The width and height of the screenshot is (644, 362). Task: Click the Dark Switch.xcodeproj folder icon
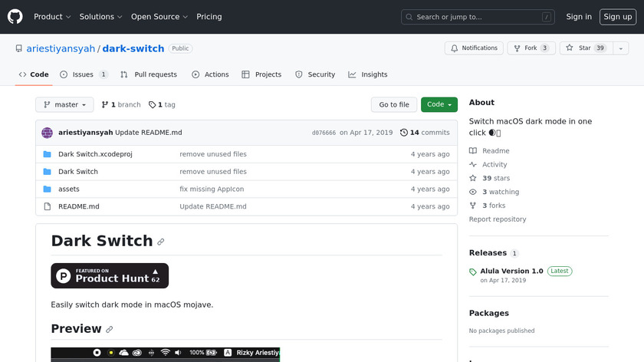[x=48, y=154]
